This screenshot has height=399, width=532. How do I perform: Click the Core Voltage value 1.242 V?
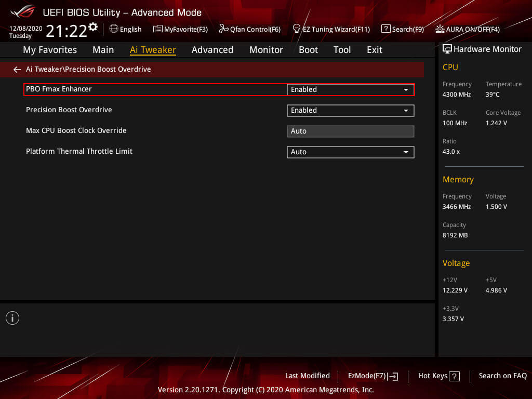click(x=496, y=123)
